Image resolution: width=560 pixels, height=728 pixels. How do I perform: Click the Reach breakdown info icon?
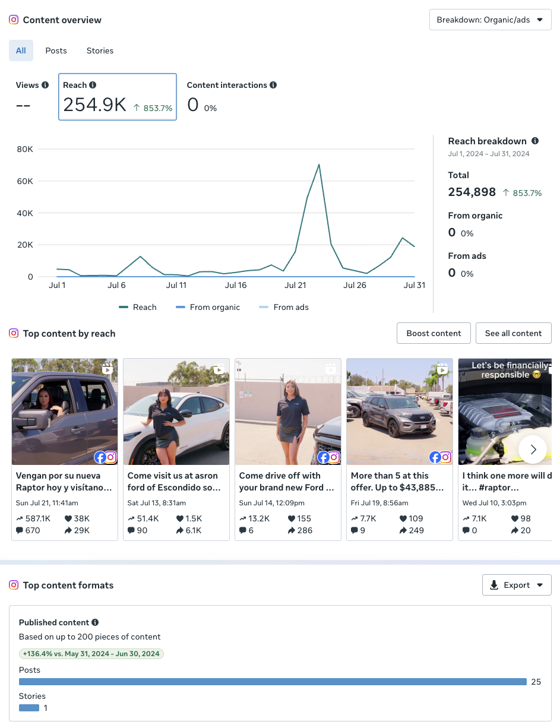(535, 141)
